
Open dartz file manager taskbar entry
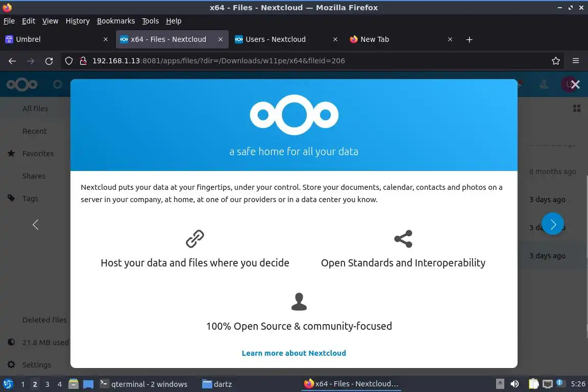[217, 384]
